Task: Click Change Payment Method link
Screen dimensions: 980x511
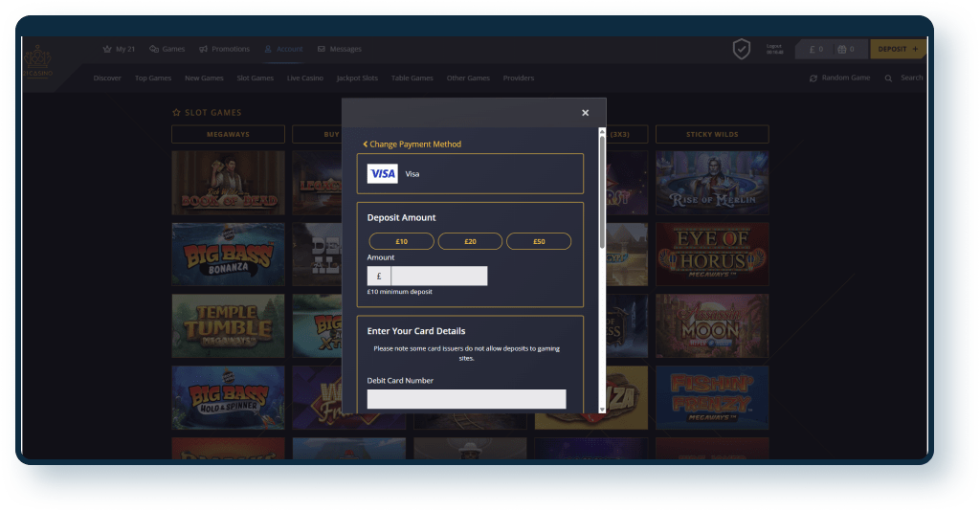Action: [x=412, y=144]
